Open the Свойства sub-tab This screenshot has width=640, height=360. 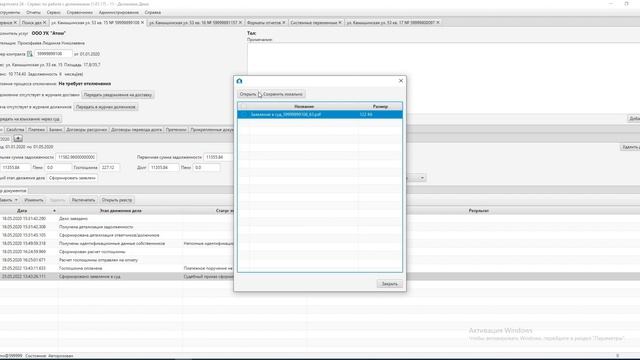[x=15, y=130]
